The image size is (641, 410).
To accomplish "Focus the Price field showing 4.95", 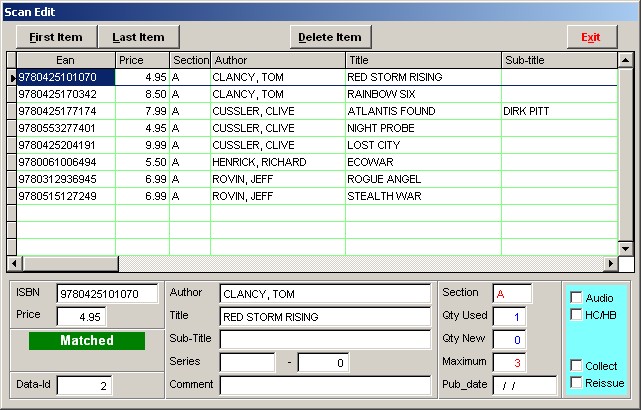I will [82, 317].
